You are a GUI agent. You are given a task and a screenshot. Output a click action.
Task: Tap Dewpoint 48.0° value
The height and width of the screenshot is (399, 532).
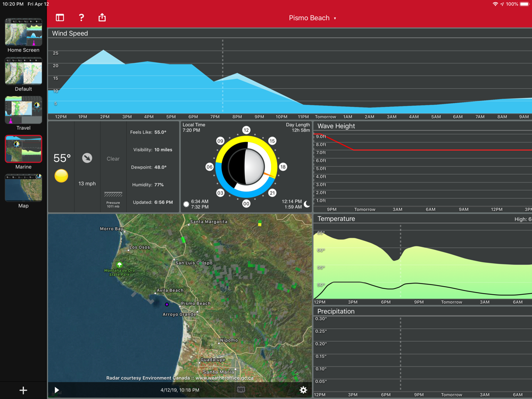(x=160, y=167)
